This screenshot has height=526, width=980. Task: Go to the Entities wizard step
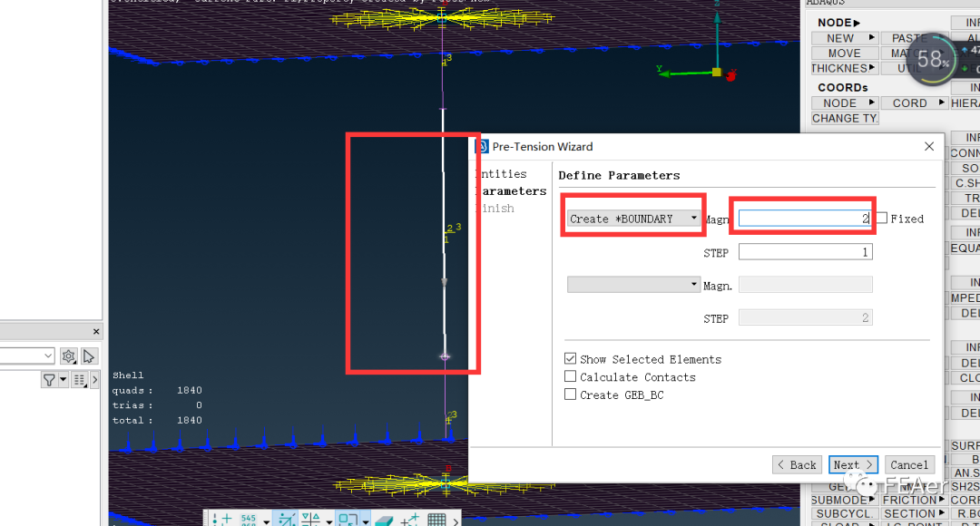point(501,173)
